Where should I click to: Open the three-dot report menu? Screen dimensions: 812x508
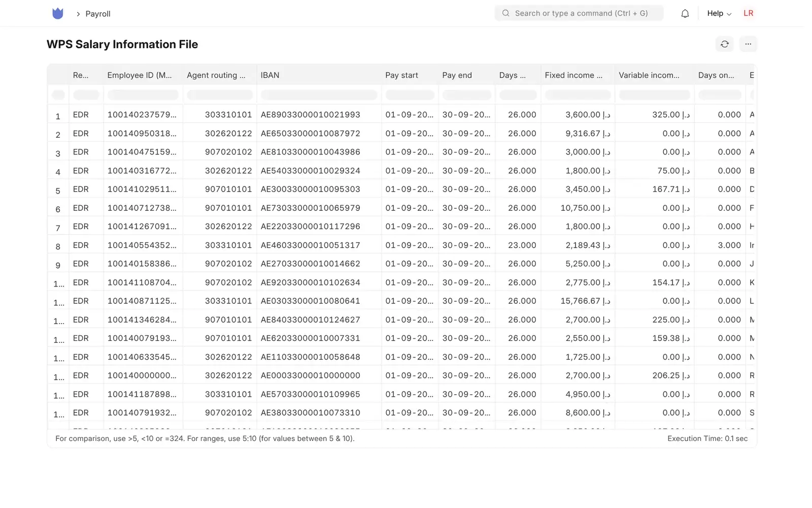tap(748, 44)
